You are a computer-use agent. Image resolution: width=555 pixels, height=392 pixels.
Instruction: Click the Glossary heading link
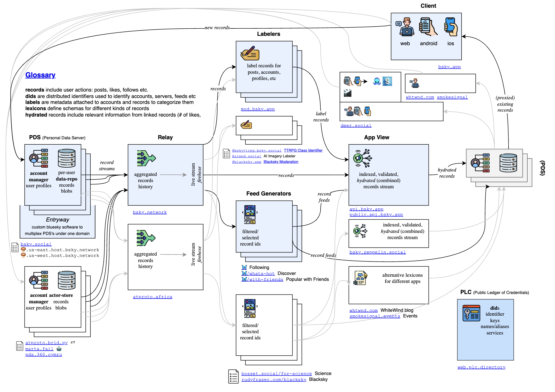pyautogui.click(x=40, y=75)
